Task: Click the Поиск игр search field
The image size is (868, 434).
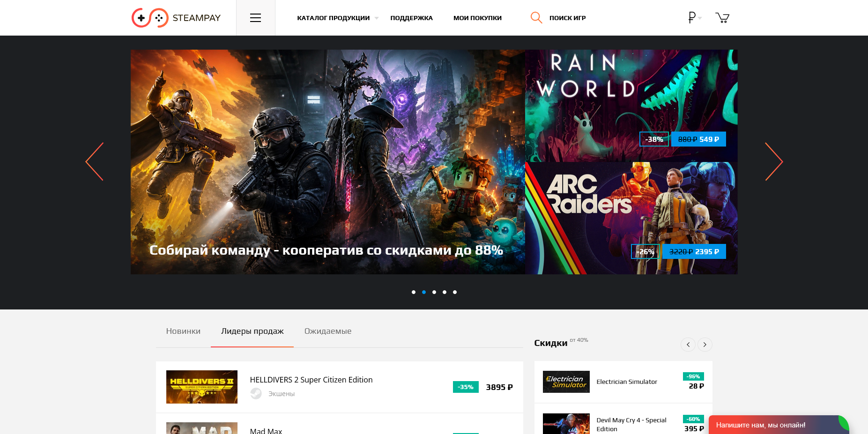Action: pos(567,18)
